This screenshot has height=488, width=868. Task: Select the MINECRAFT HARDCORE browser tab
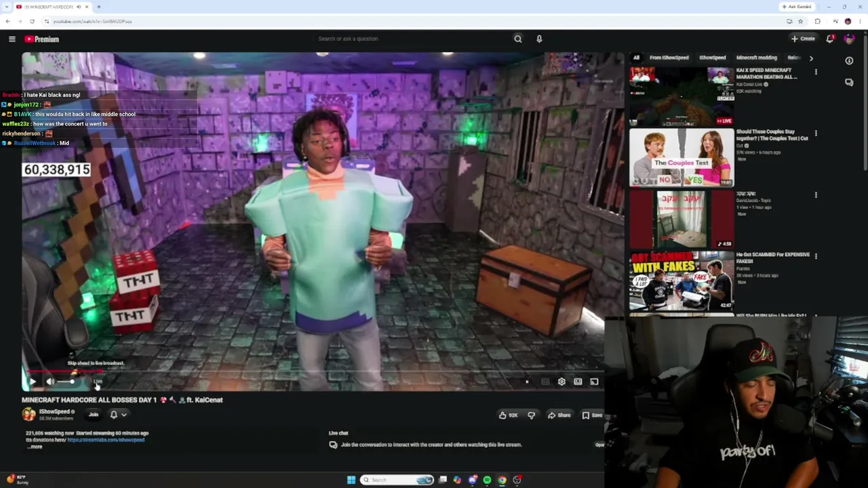coord(52,7)
